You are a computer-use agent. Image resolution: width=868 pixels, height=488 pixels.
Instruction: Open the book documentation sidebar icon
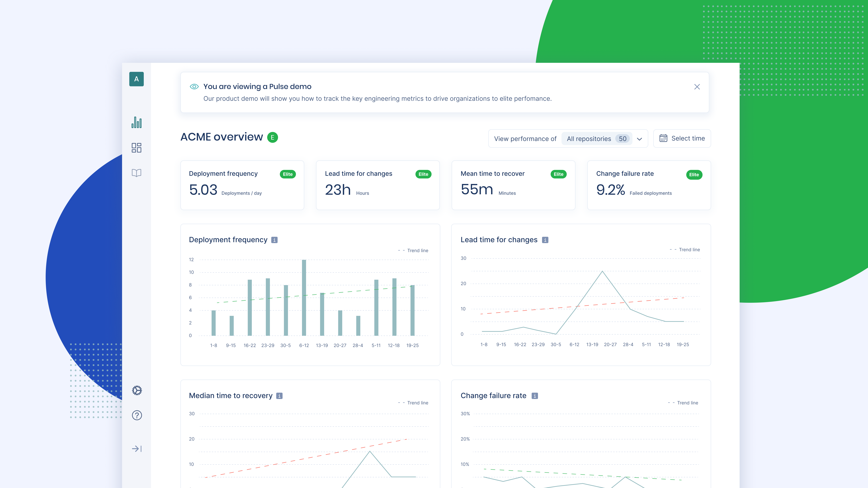click(x=137, y=173)
